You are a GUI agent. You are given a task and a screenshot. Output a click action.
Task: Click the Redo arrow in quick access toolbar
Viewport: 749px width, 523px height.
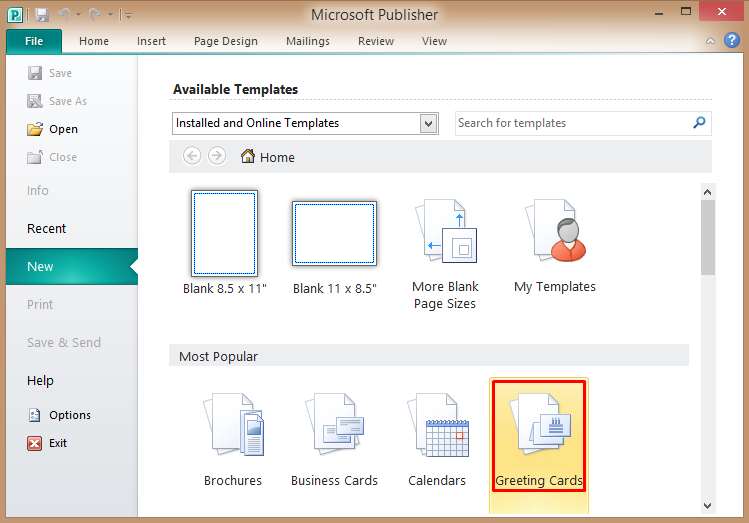[96, 15]
